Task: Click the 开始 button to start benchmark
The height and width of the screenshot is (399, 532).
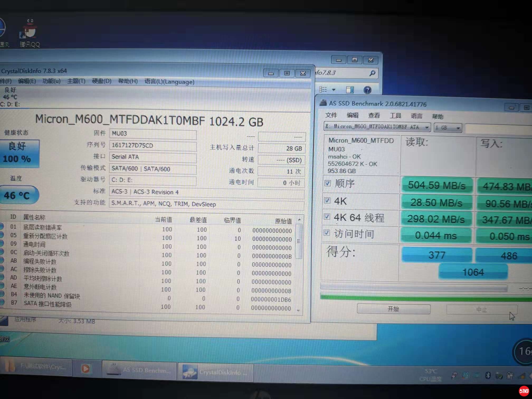Action: coord(393,309)
